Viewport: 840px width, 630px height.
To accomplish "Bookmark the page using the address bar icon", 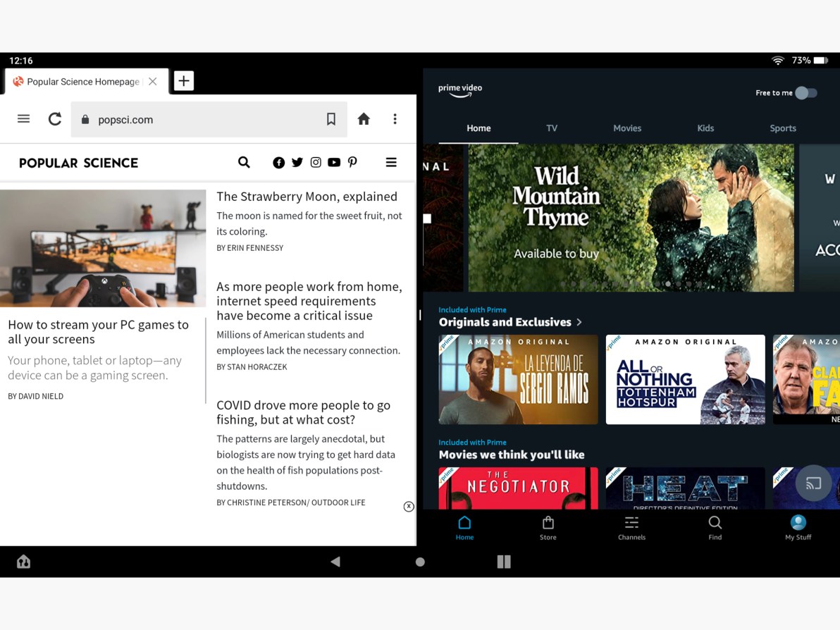I will pyautogui.click(x=331, y=119).
